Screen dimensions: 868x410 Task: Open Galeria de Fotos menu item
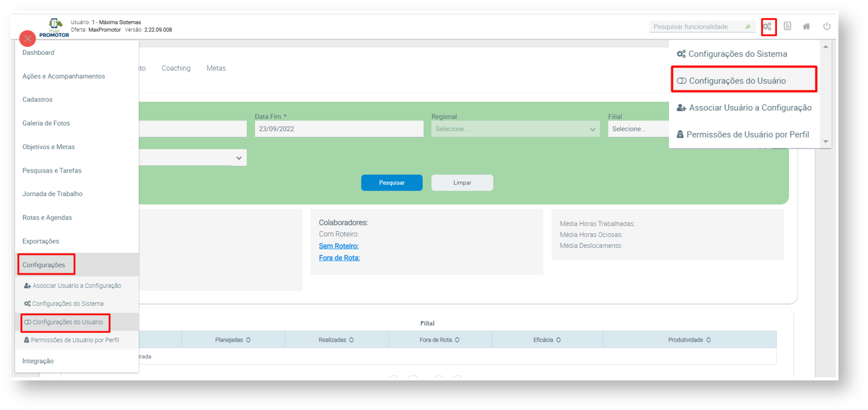point(77,123)
